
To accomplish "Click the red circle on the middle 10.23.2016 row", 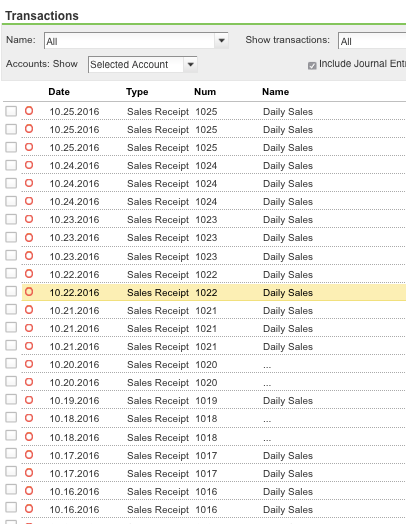I will [29, 237].
